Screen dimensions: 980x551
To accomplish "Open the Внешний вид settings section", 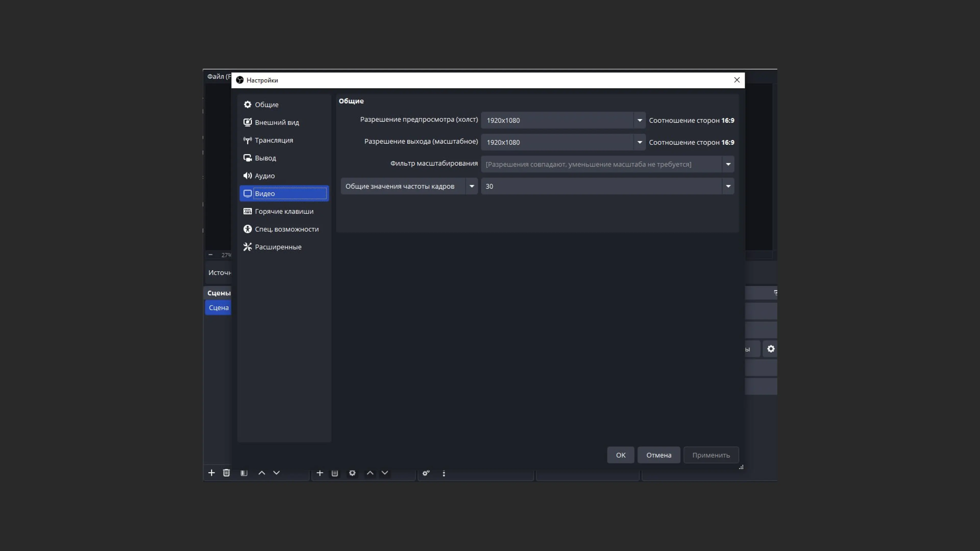I will click(277, 122).
